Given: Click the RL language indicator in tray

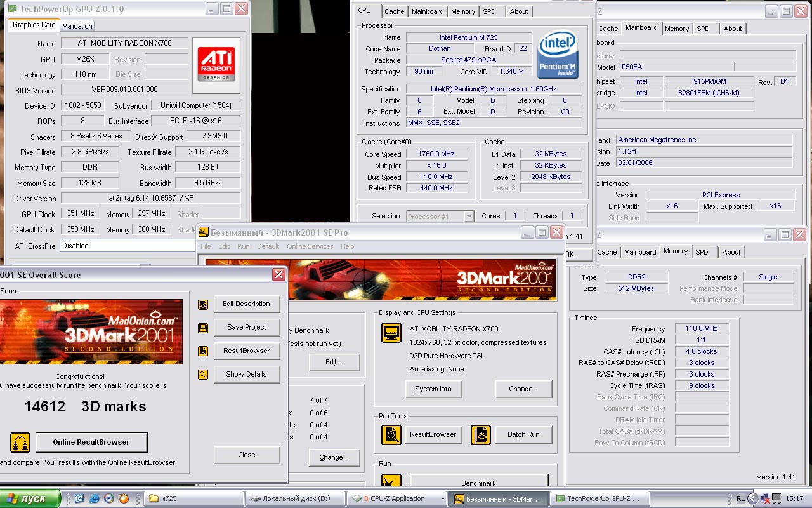Looking at the screenshot, I should click(740, 499).
